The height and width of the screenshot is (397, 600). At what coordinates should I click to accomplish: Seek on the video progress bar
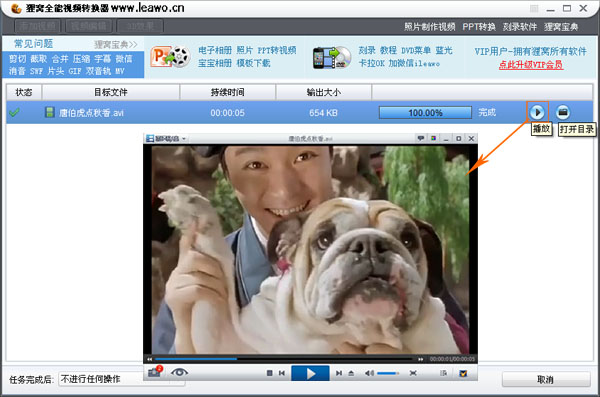point(284,359)
